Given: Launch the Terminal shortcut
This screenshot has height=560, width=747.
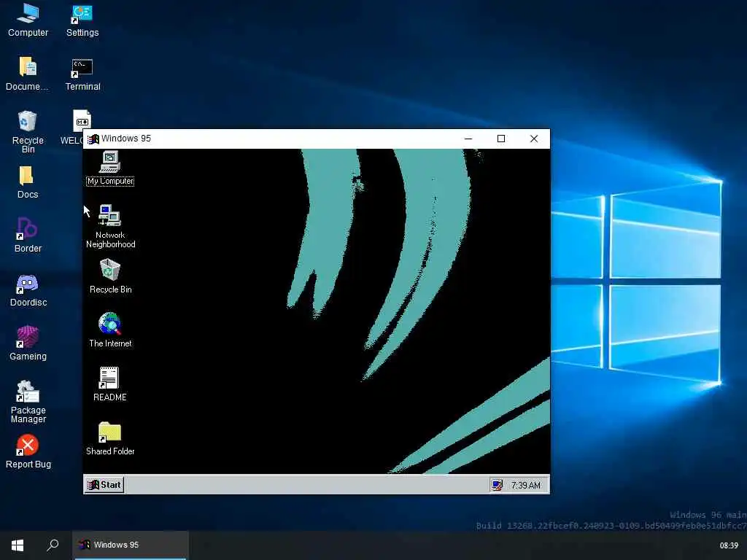Looking at the screenshot, I should [82, 74].
